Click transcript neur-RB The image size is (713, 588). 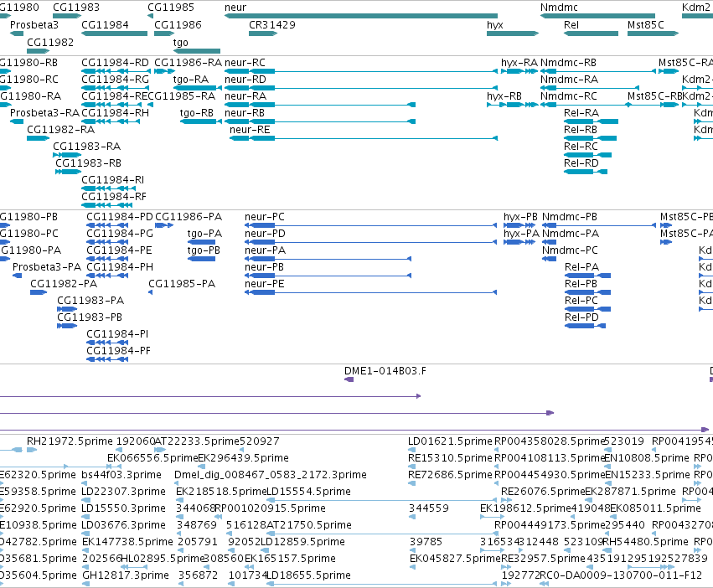coord(244,113)
